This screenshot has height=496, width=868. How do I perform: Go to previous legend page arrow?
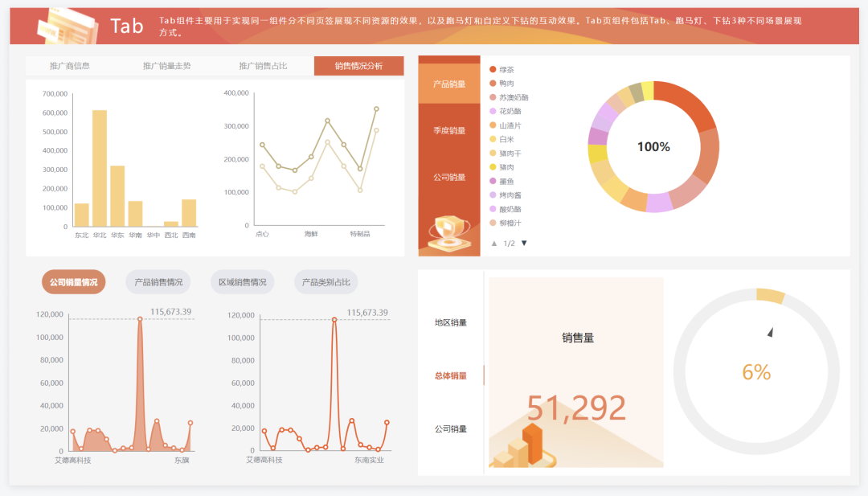(x=494, y=244)
